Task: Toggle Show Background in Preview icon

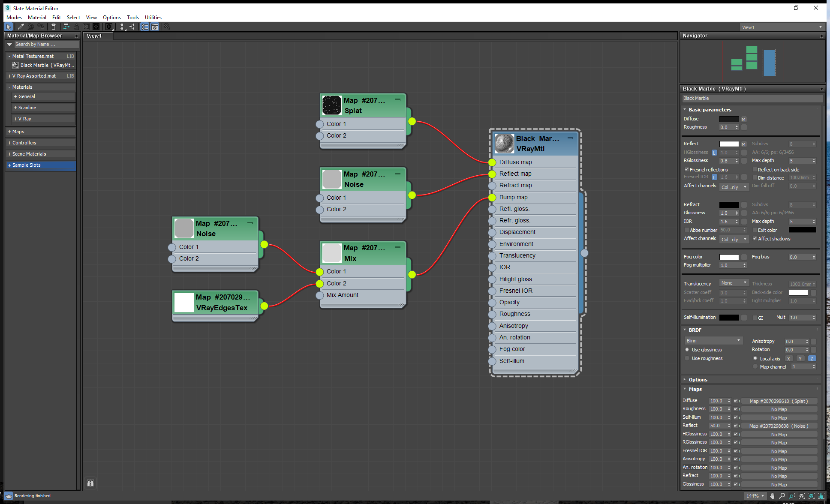Action: pyautogui.click(x=96, y=27)
